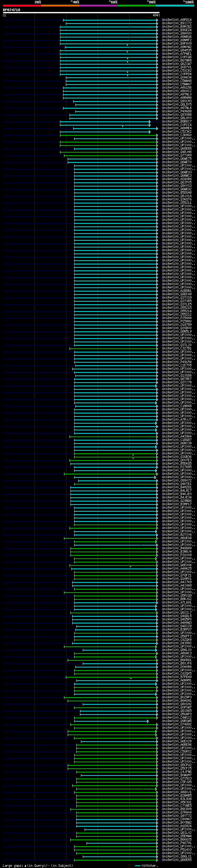Viewport: 197px width, 868px height.
Task: Select the UniRef100_Q0H634 entry
Action: tap(177, 78)
